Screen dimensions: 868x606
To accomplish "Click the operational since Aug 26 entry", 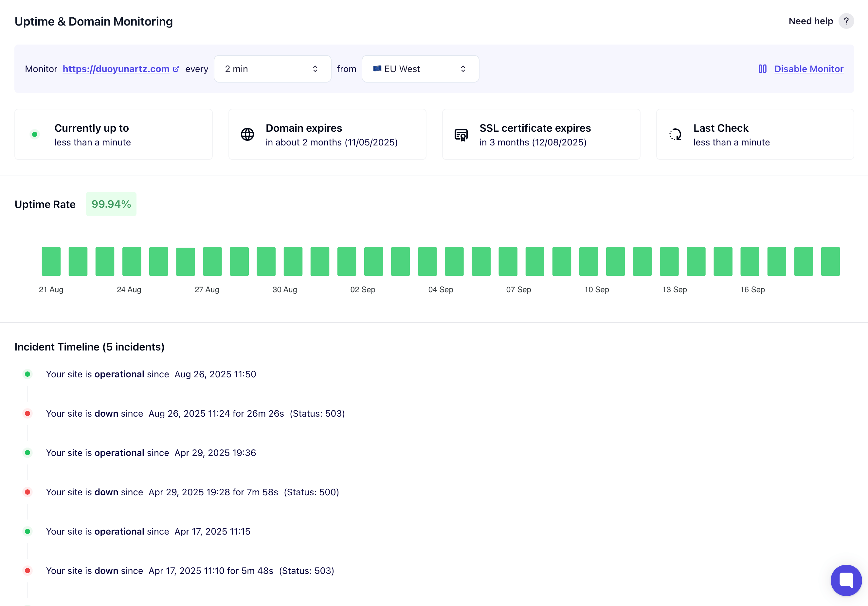I will pos(151,374).
